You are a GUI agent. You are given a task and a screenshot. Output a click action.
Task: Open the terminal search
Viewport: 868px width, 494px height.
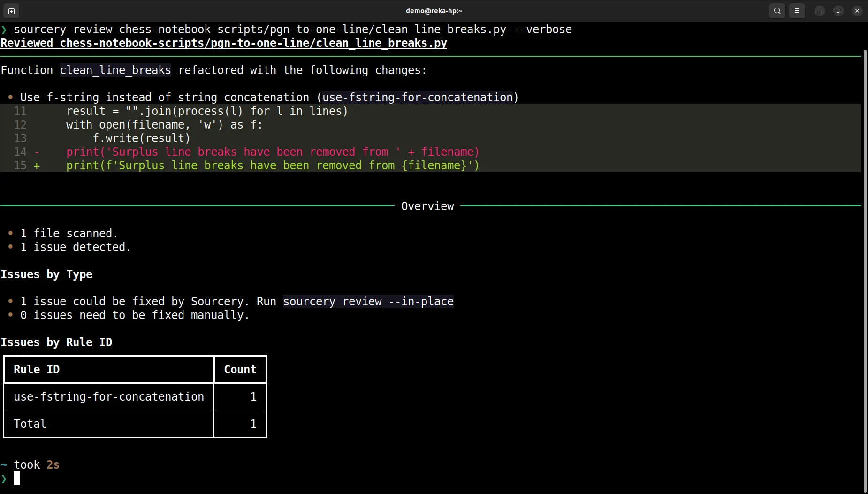click(777, 10)
